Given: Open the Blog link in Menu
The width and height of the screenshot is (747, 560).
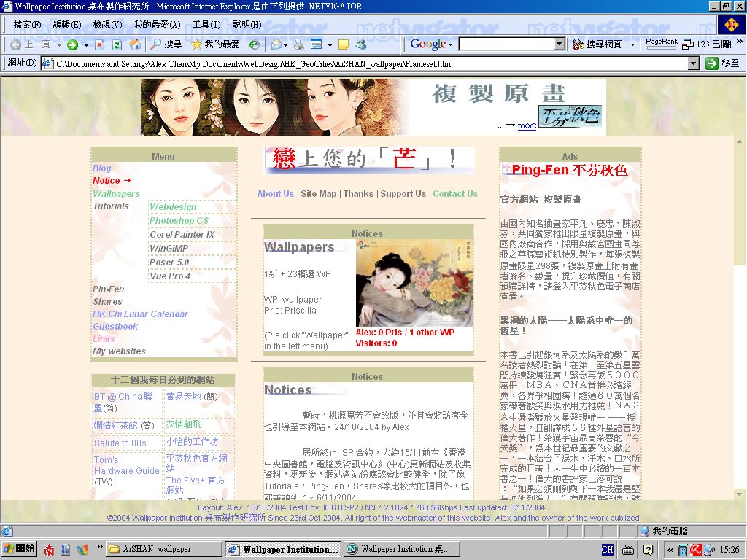Looking at the screenshot, I should click(x=102, y=168).
